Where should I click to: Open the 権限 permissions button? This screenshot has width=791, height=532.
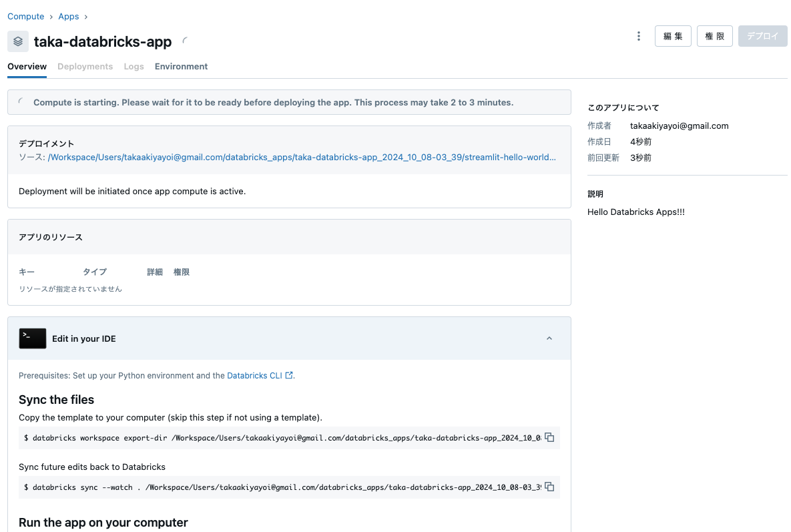tap(714, 36)
